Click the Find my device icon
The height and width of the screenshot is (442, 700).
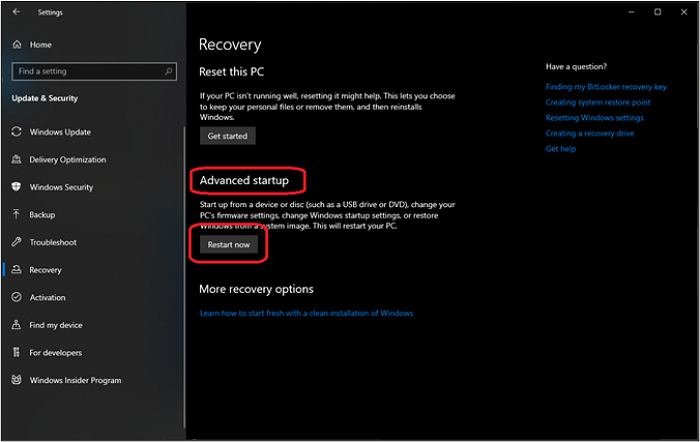coord(17,325)
